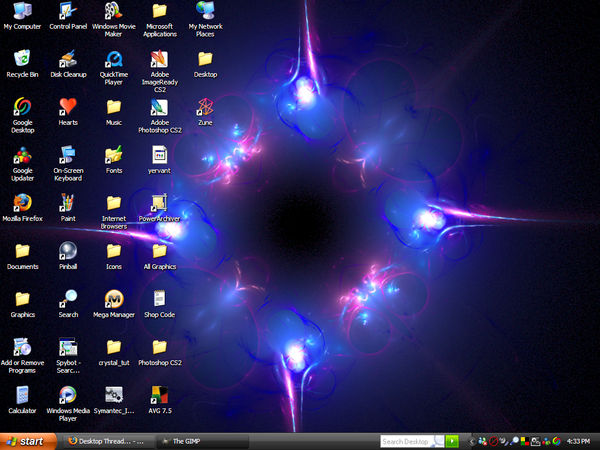Launch Spybot Search shortcut
600x450 pixels.
(68, 355)
